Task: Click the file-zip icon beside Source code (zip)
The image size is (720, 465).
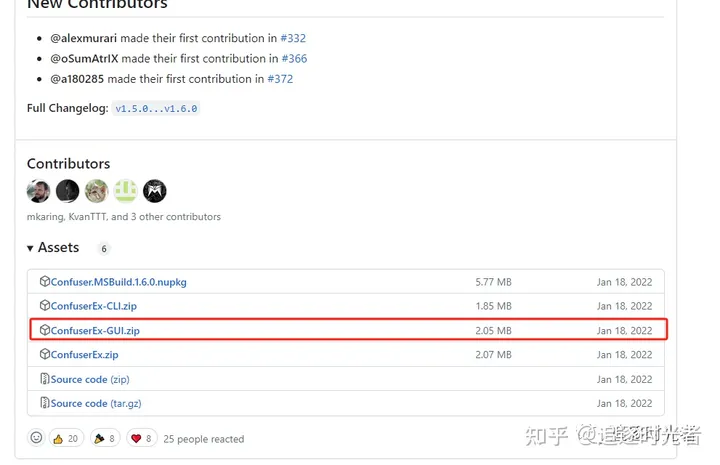Action: point(45,379)
